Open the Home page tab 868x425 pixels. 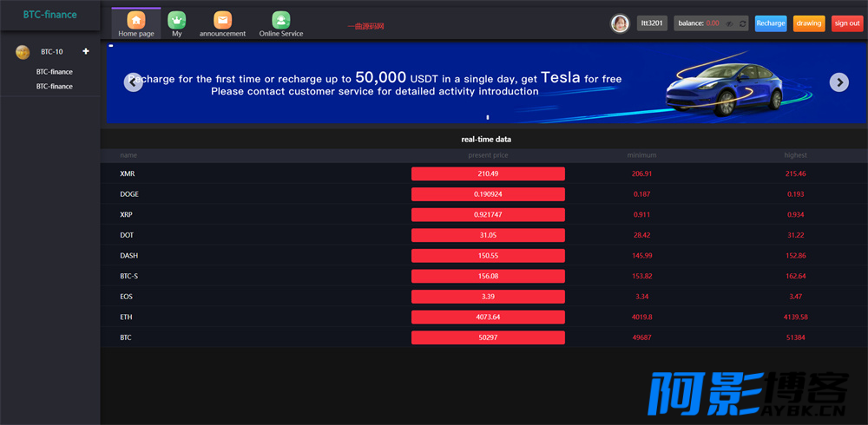pyautogui.click(x=136, y=23)
